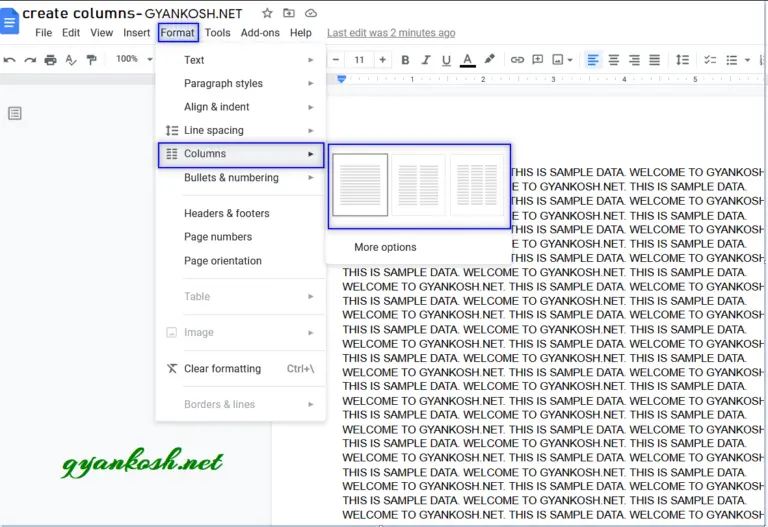Run spelling and grammar check
768x527 pixels.
(x=71, y=60)
